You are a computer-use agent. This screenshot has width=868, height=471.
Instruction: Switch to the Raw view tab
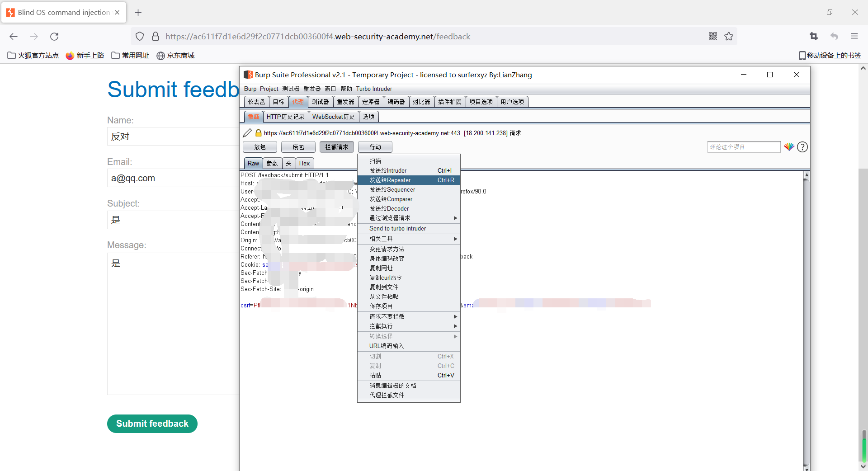point(254,163)
